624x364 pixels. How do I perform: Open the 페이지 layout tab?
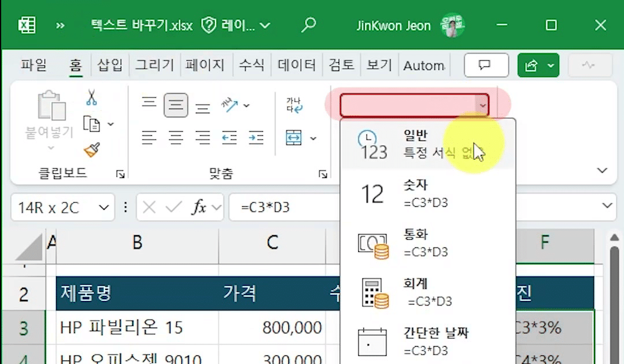coord(205,65)
